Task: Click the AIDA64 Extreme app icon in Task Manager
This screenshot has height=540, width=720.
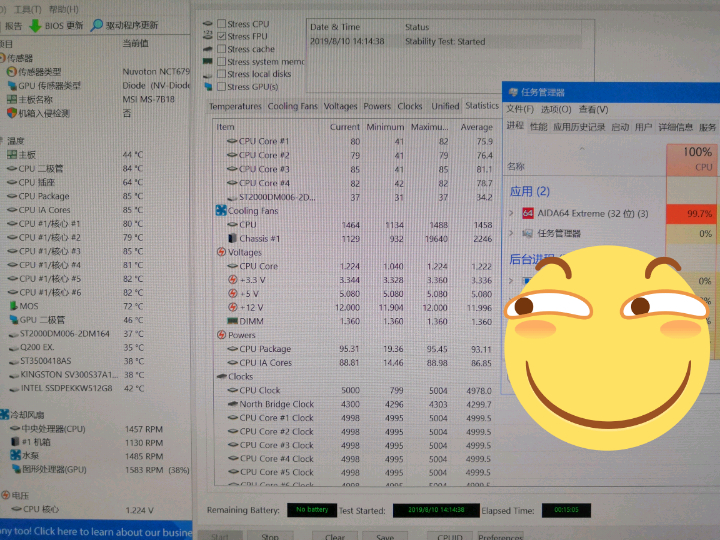Action: (528, 213)
